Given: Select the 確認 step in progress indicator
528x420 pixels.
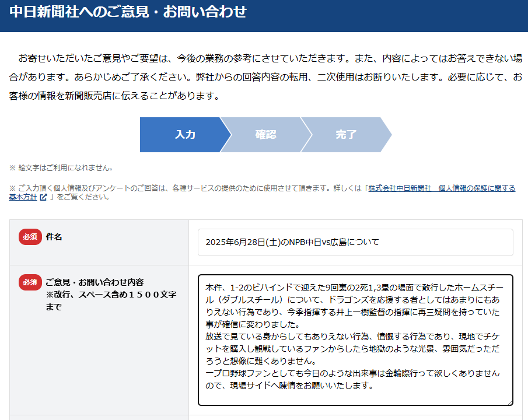Looking at the screenshot, I should [x=265, y=134].
